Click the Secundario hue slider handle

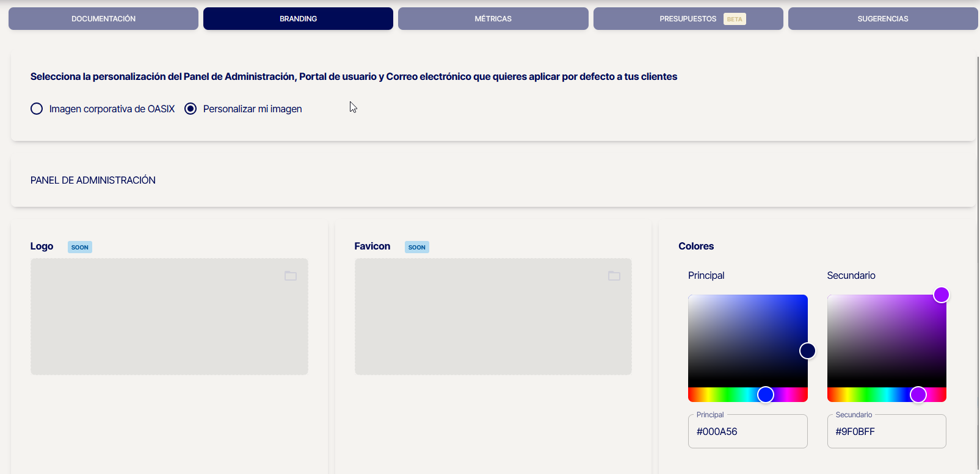pos(918,395)
